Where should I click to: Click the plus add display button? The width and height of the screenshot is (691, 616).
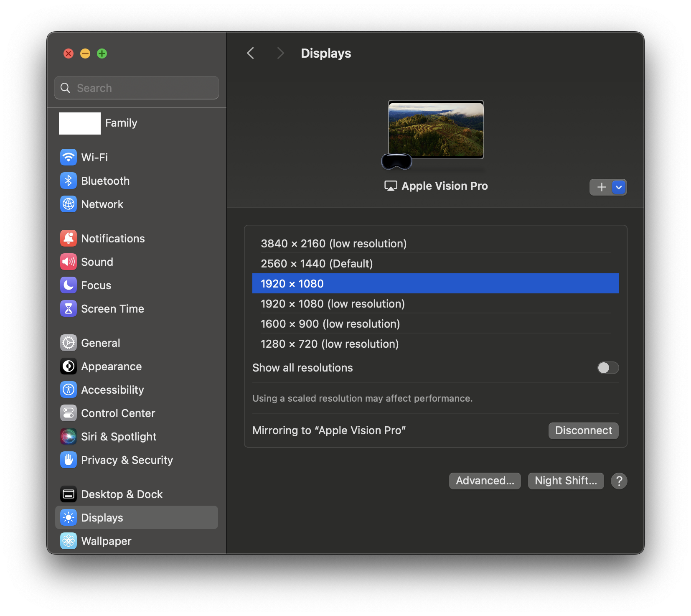point(601,187)
